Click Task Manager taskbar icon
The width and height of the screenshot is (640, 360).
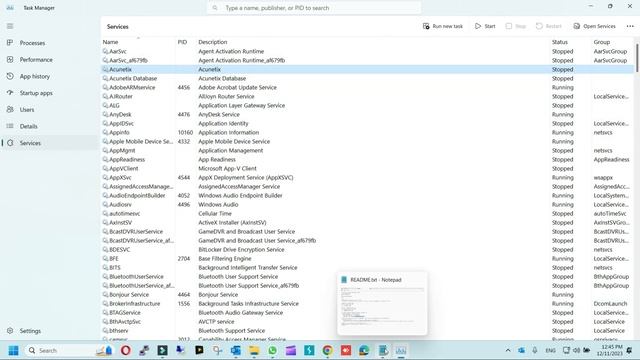point(401,350)
